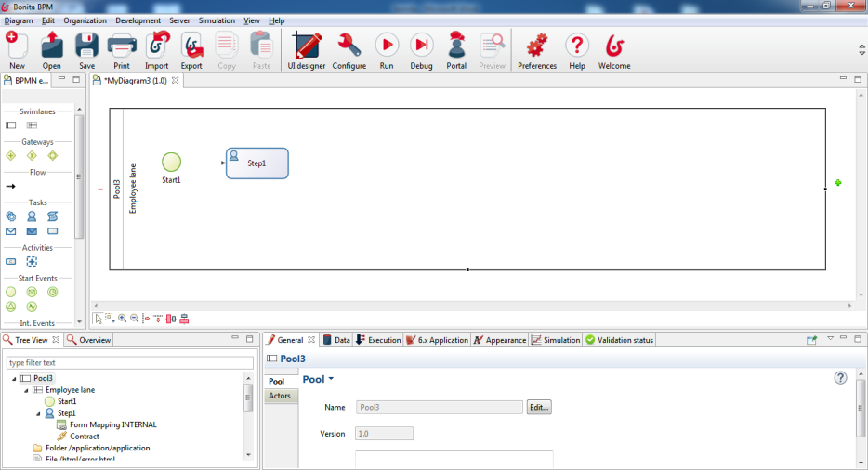Pick the start timer event palette icon
The width and height of the screenshot is (868, 470).
click(x=53, y=292)
